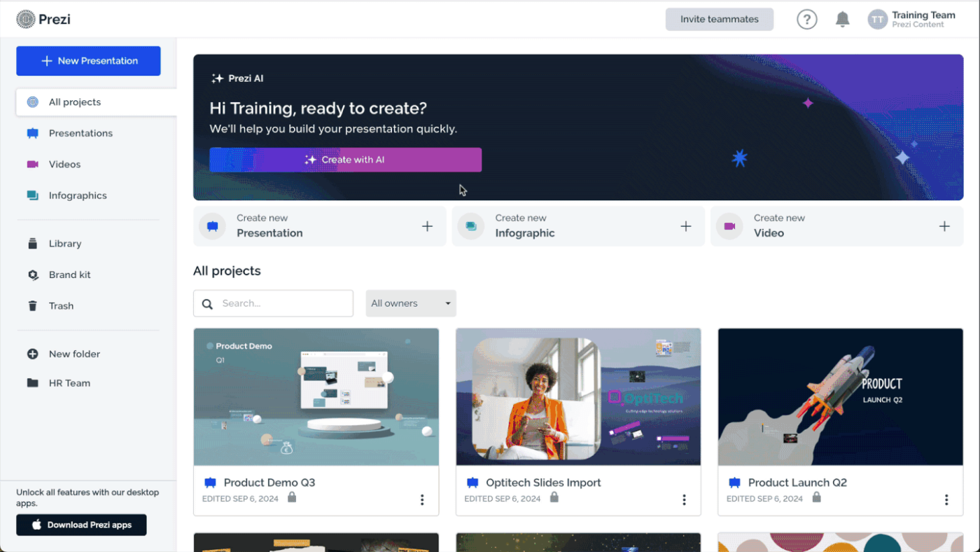Click the plus icon on Create new Infographic
Image resolution: width=980 pixels, height=552 pixels.
(686, 226)
